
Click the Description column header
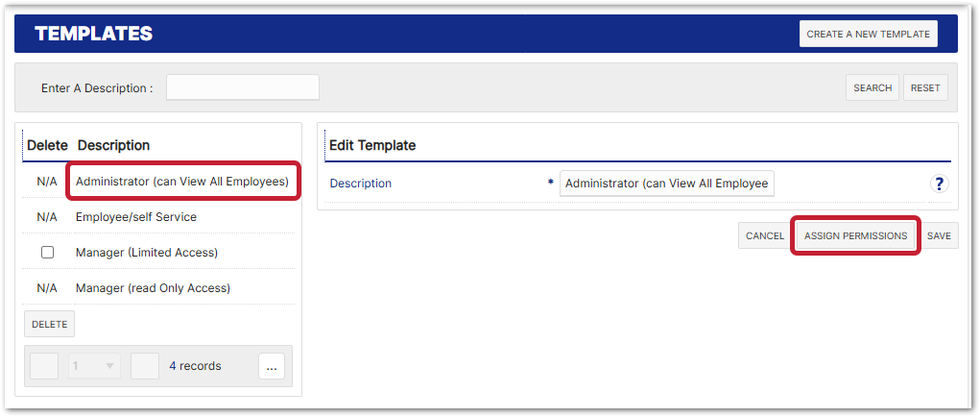tap(113, 146)
